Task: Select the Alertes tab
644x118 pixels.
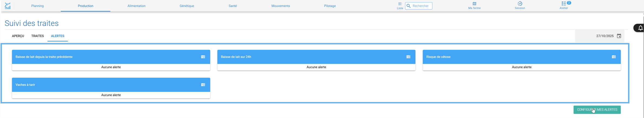Action: click(58, 36)
